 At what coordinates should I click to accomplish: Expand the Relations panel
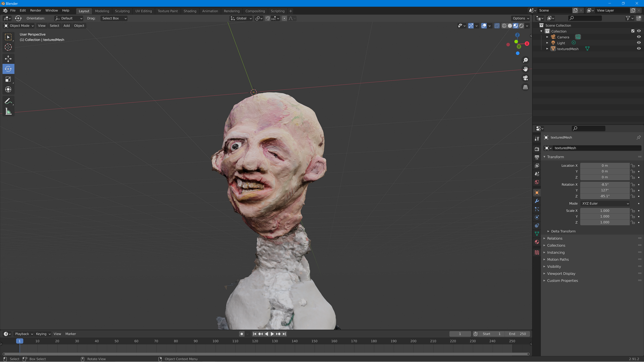554,238
